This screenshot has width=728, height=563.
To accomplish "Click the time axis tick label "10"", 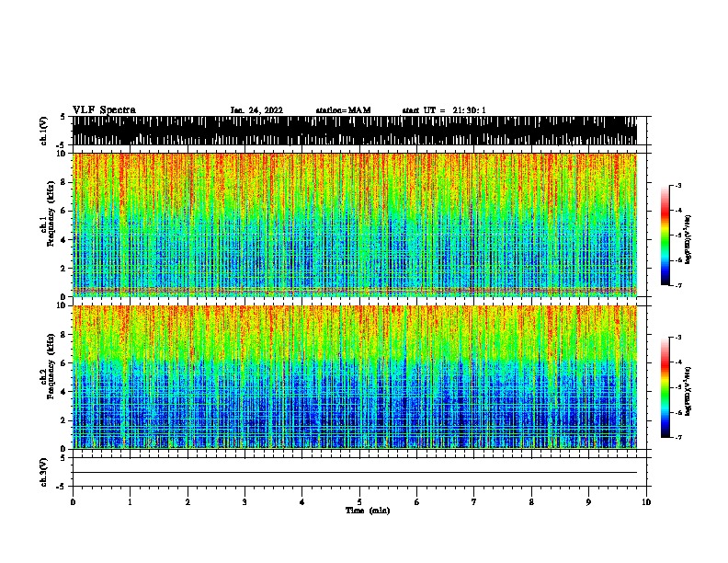I will tap(646, 502).
